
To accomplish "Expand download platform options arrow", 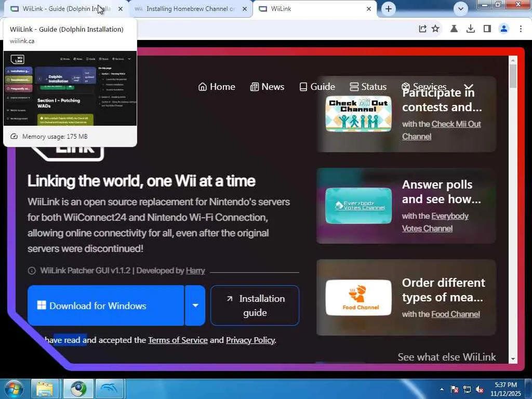I will pos(195,305).
